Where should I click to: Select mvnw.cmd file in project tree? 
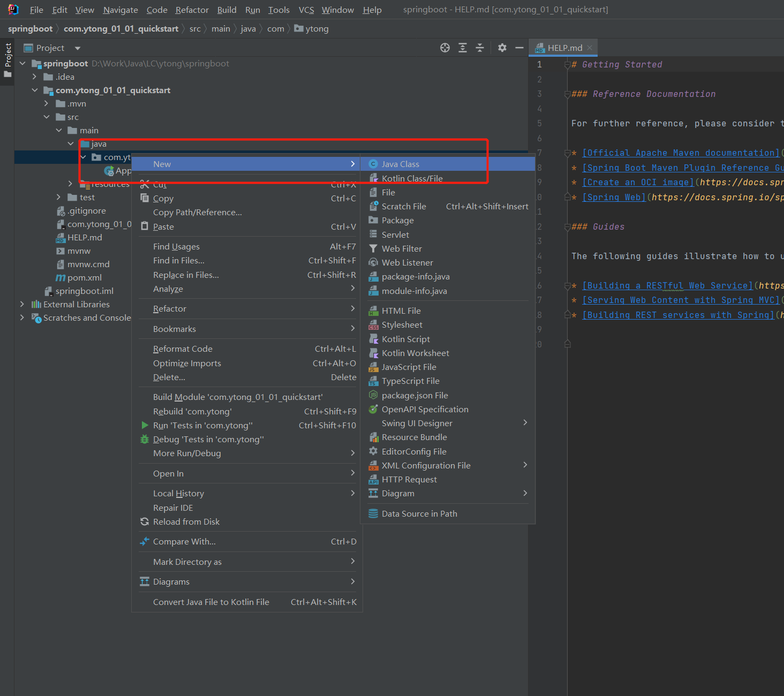point(83,264)
